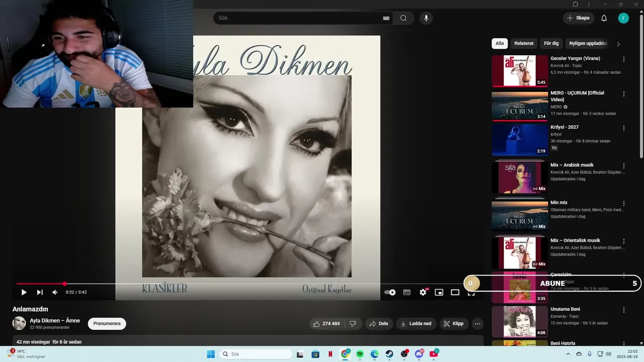Open Spotify from the taskbar

(x=360, y=354)
